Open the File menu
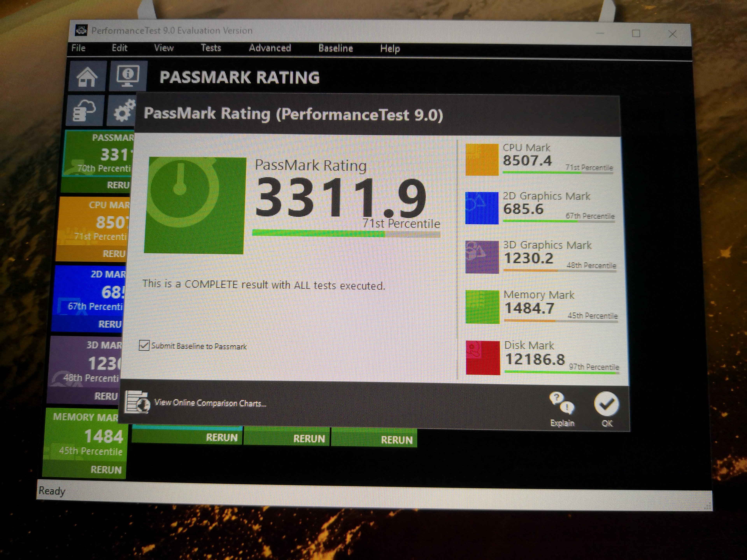 (78, 48)
